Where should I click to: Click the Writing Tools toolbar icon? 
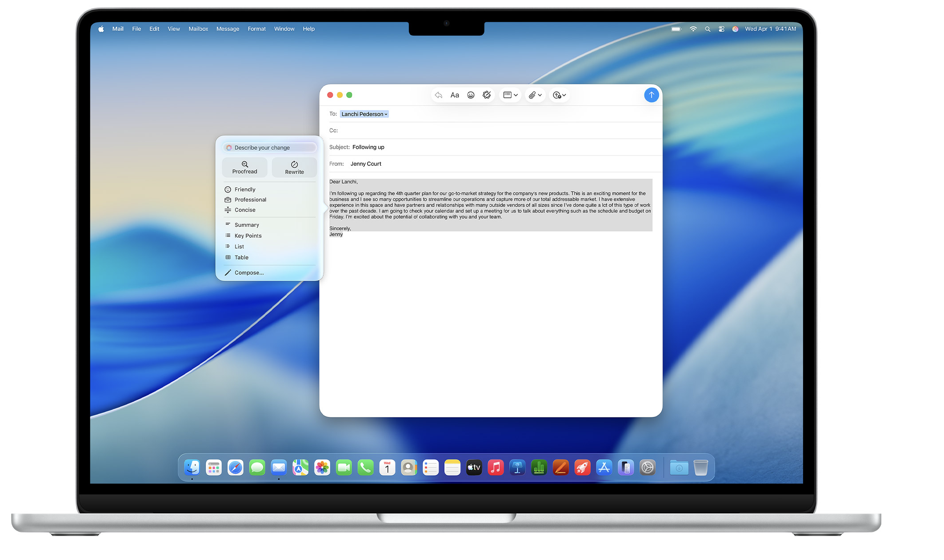[487, 95]
